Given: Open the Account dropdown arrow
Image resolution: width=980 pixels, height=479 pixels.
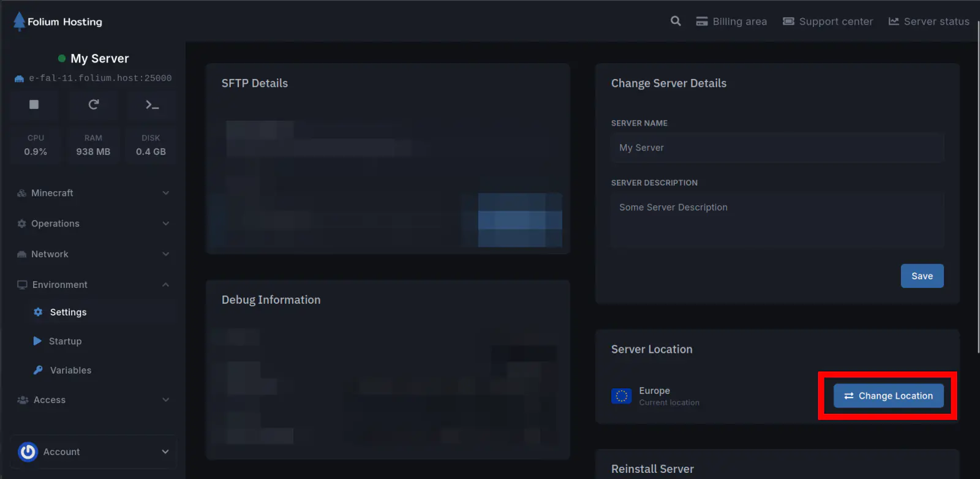Looking at the screenshot, I should tap(165, 452).
